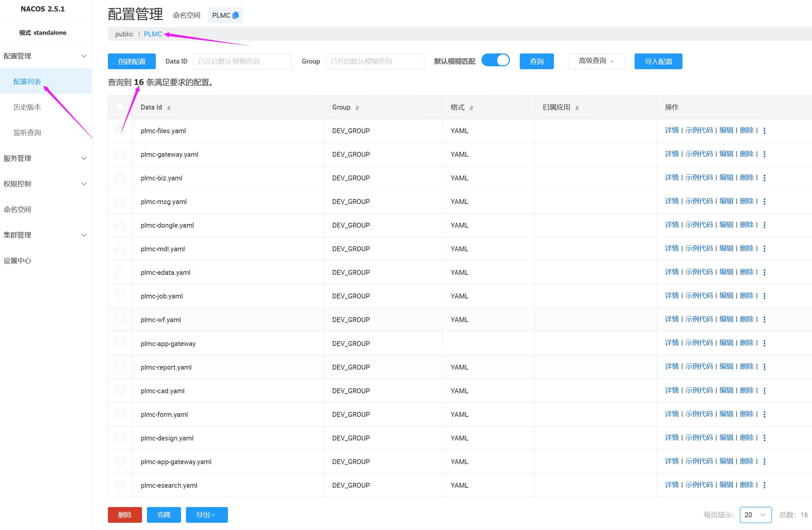Open more actions menu for plmc-files.yaml
This screenshot has height=530, width=812.
click(764, 131)
